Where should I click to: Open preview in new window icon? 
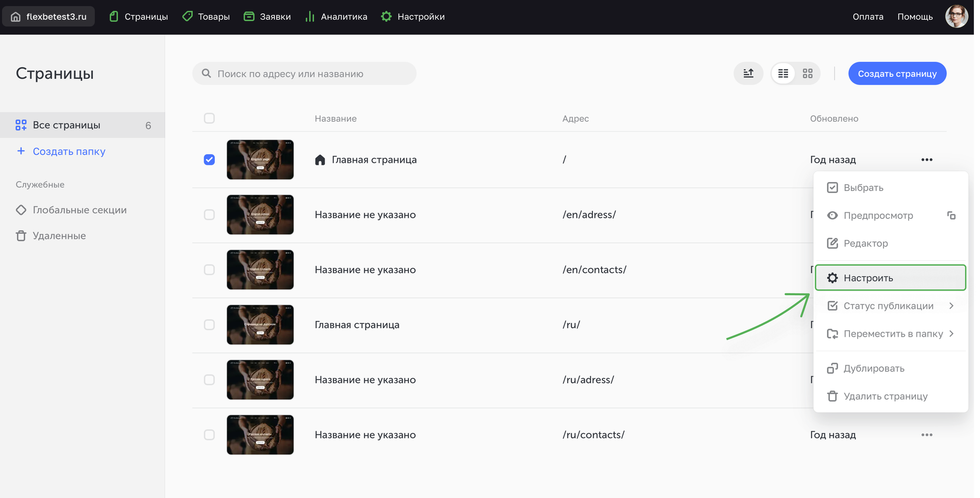[951, 215]
